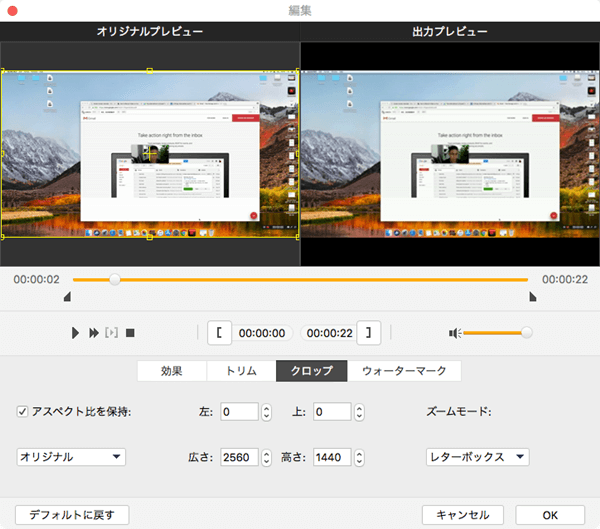Click the fast forward icon
The image size is (600, 529).
pos(94,333)
